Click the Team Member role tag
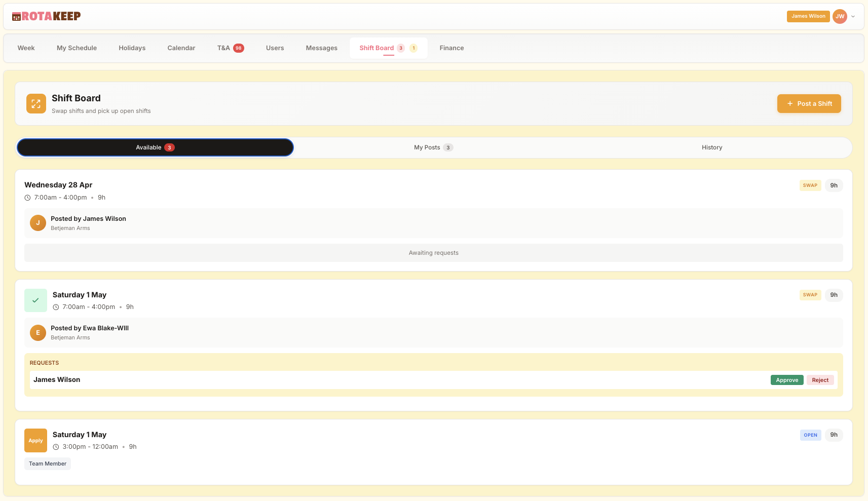This screenshot has height=501, width=868. pyautogui.click(x=48, y=464)
